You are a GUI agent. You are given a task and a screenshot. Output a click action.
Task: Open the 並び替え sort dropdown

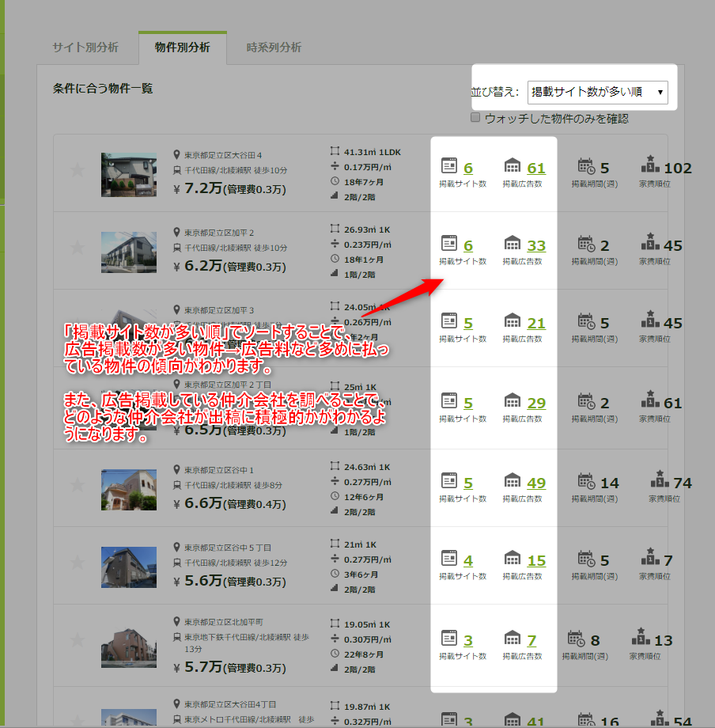[x=598, y=93]
